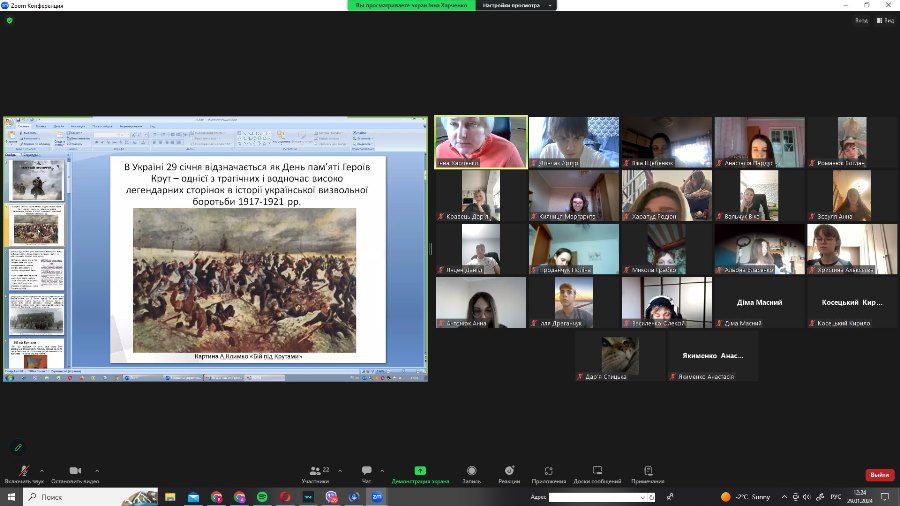Click the View button top right
900x506 pixels.
885,21
